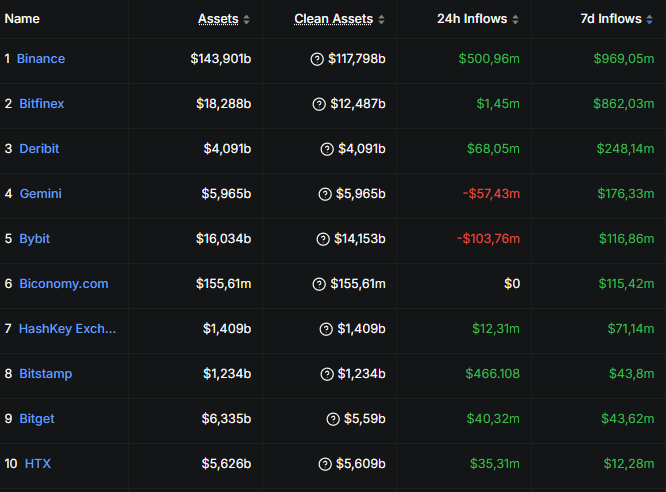Sort using the Assets column arrows
This screenshot has width=666, height=492.
pos(246,20)
